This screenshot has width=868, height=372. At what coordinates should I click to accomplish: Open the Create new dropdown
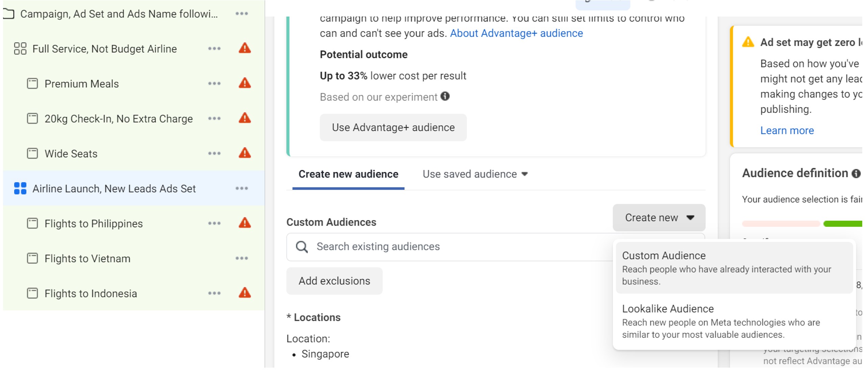pos(659,218)
